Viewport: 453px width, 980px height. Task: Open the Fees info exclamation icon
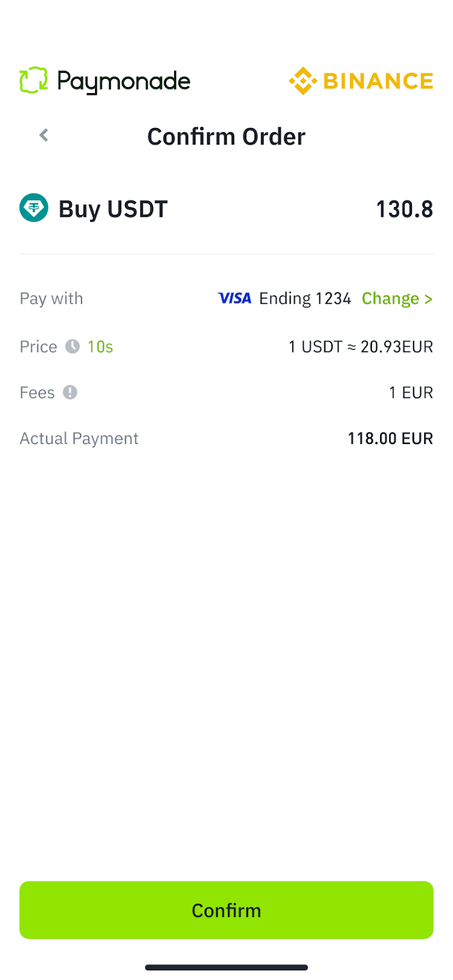[70, 393]
